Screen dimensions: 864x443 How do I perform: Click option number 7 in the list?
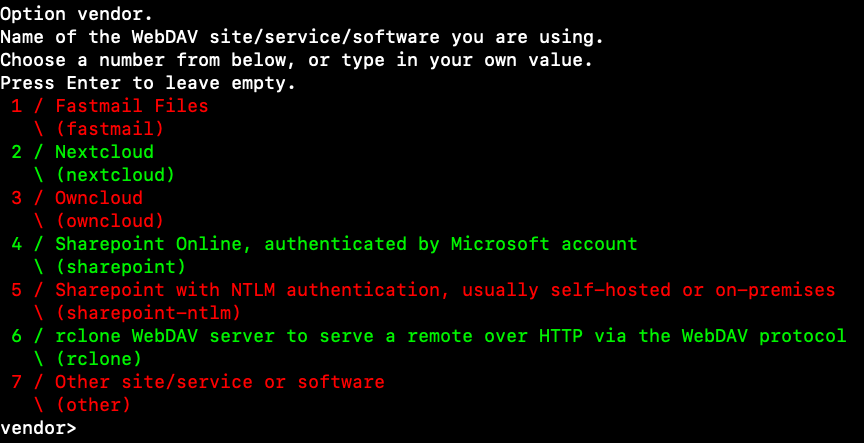(17, 382)
